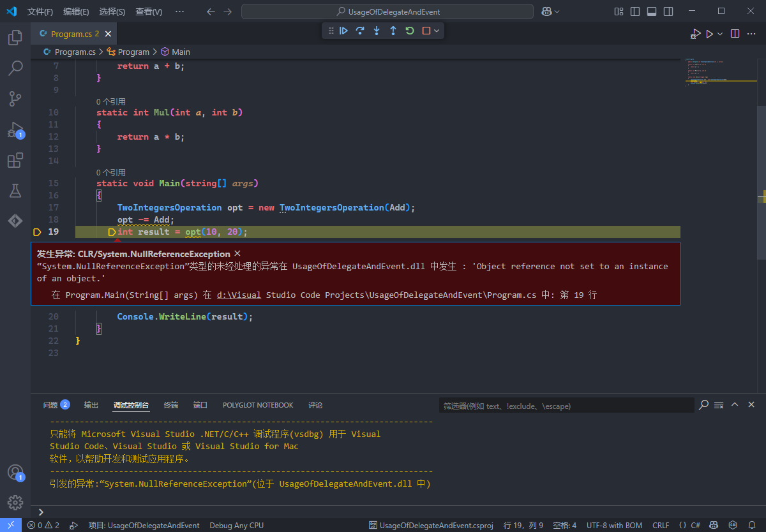This screenshot has width=766, height=532.
Task: Open the Run and Debug sidebar view
Action: click(15, 130)
